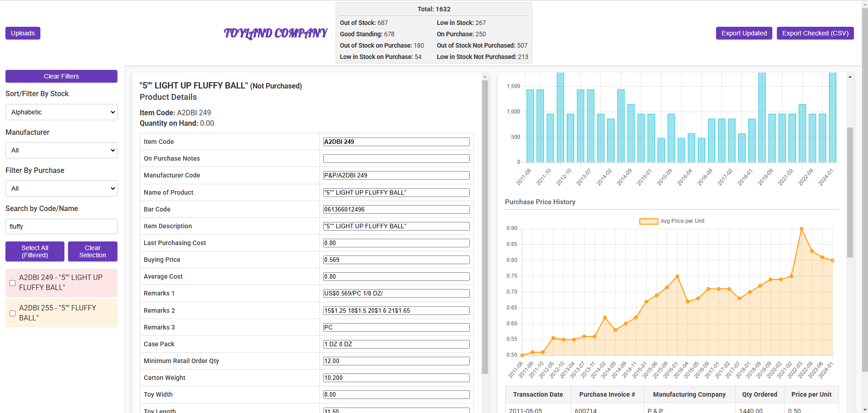The width and height of the screenshot is (868, 413).
Task: Click Select All (Filtered) button
Action: pos(35,251)
